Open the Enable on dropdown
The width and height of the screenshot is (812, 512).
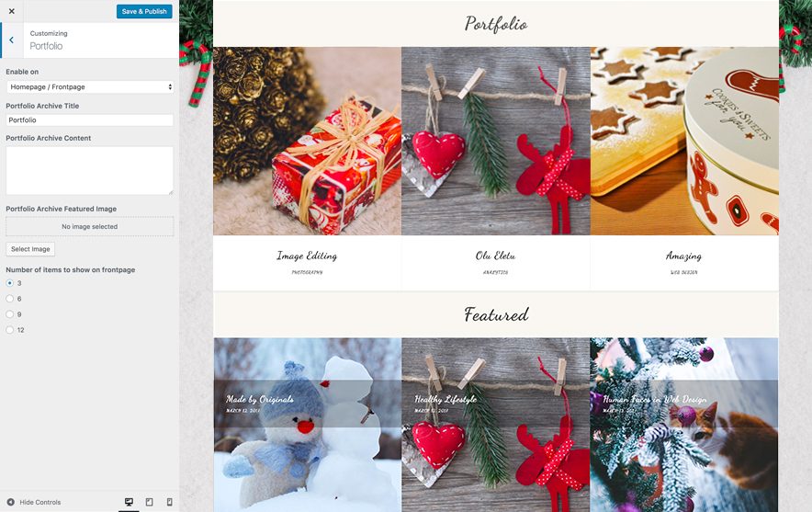point(90,86)
